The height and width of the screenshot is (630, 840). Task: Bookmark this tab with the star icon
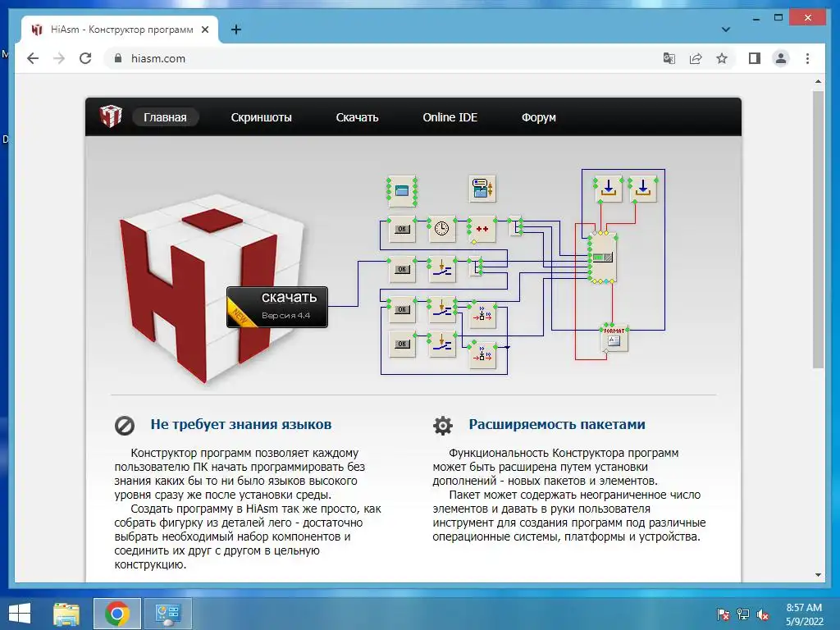click(x=722, y=58)
